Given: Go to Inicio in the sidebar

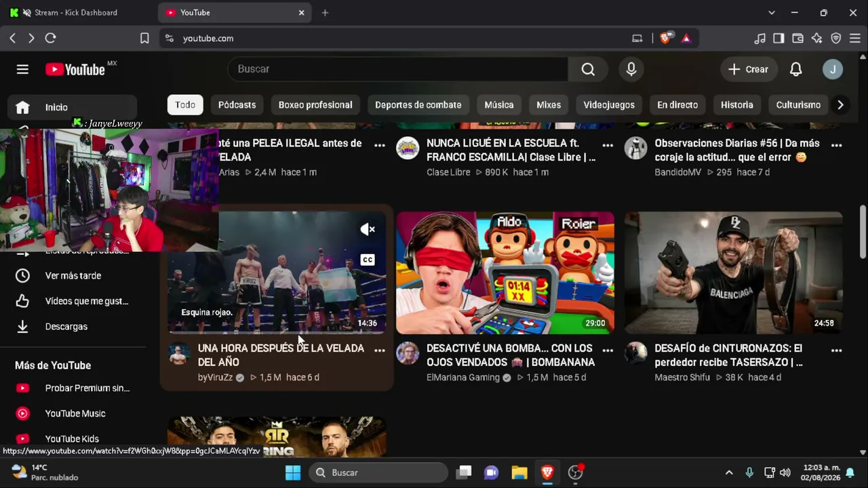Looking at the screenshot, I should [72, 107].
